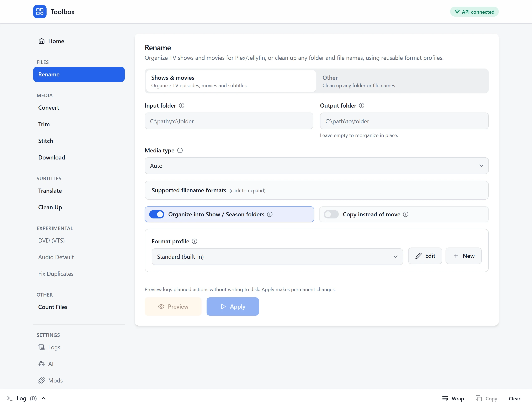Click the Log (0) label

[x=26, y=398]
